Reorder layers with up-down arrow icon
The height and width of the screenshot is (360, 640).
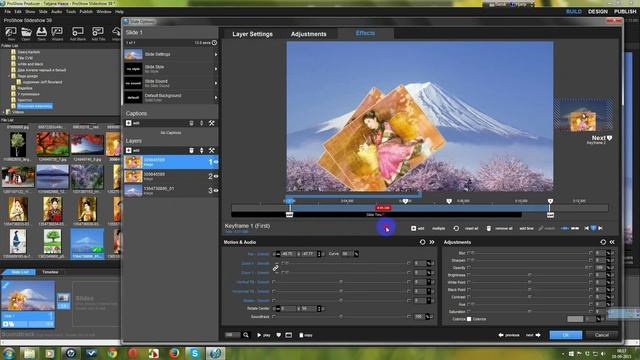pos(201,150)
